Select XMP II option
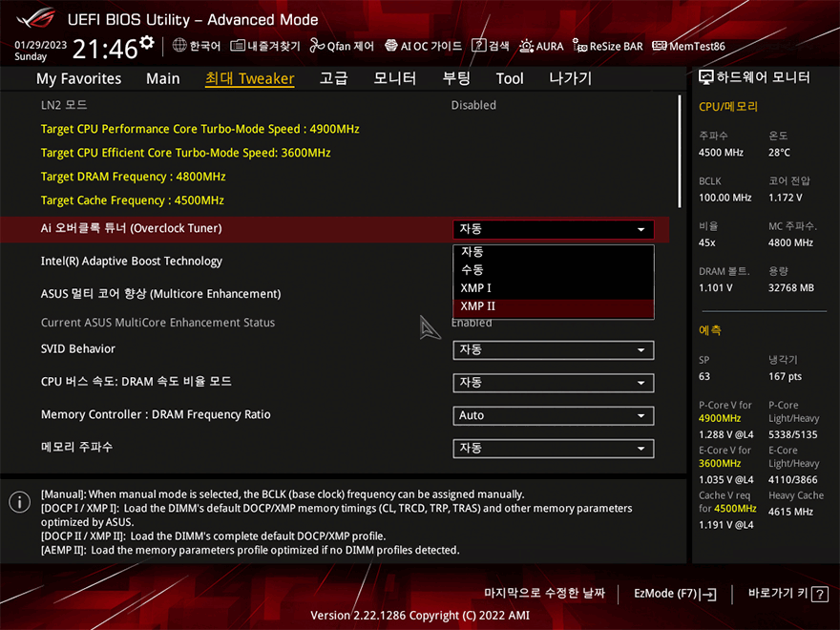This screenshot has width=840, height=630. [554, 306]
